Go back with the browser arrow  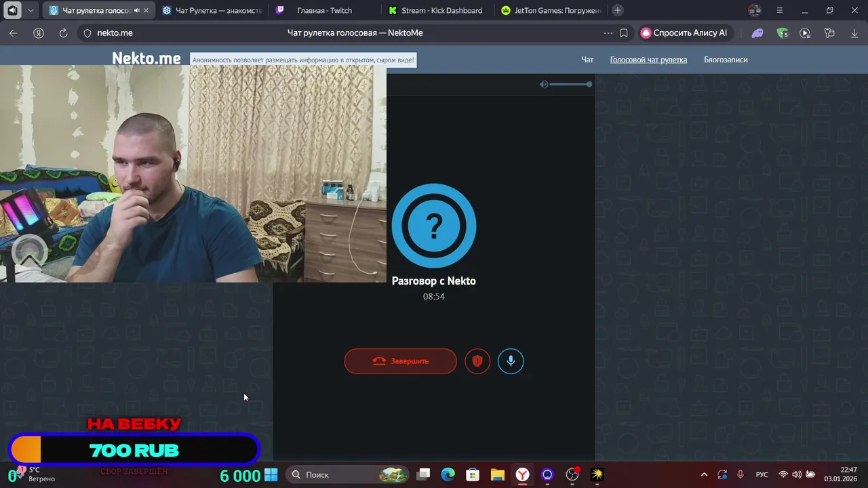click(x=14, y=33)
